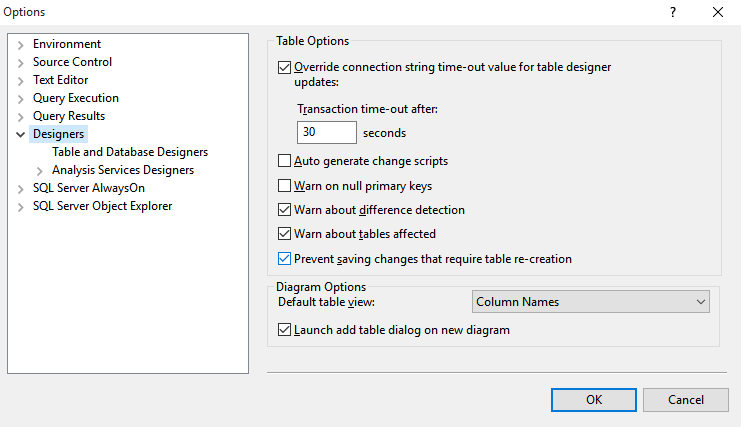Enable Auto generate change scripts
The image size is (741, 427).
(284, 161)
